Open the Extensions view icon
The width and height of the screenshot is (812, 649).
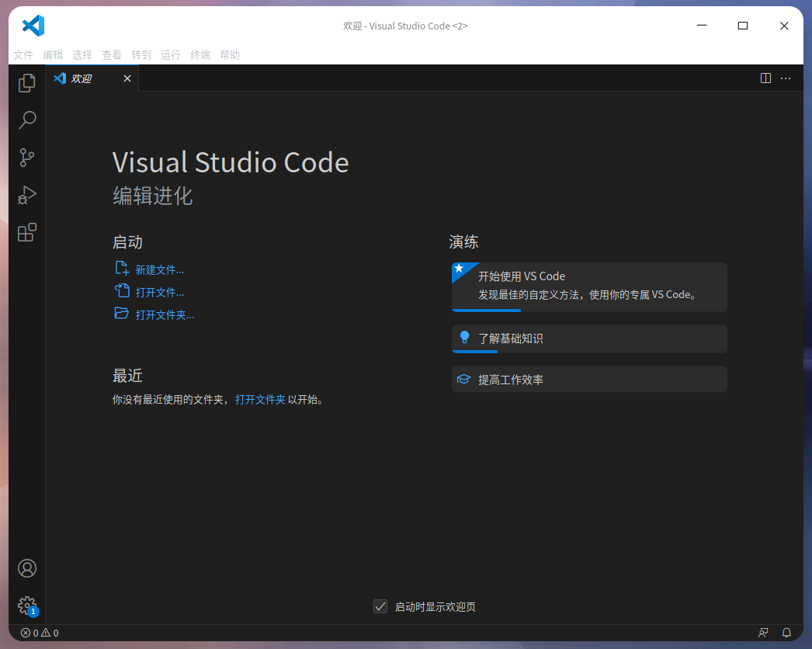tap(27, 232)
